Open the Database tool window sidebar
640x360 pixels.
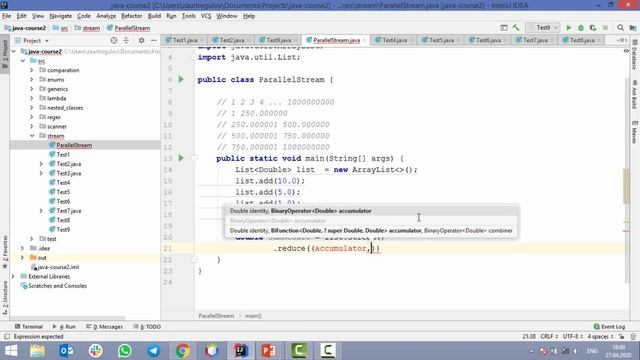tap(635, 55)
